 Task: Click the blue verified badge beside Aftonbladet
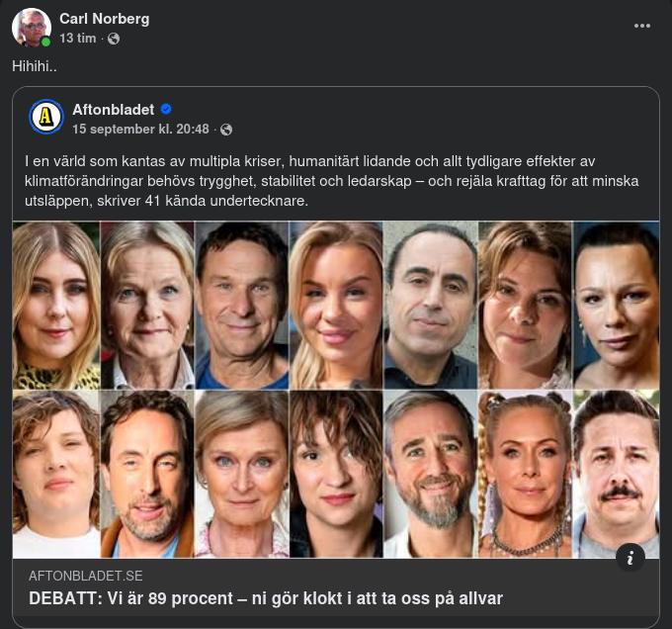pyautogui.click(x=167, y=109)
